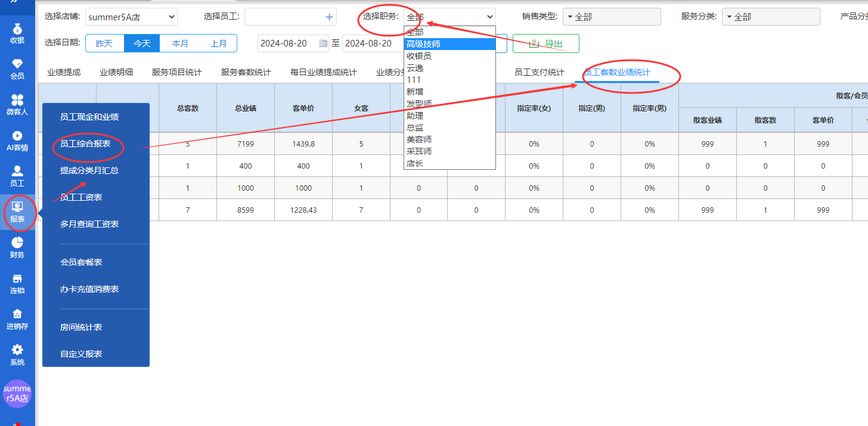This screenshot has width=868, height=426.
Task: Select 云逸 from the position list
Action: click(449, 68)
